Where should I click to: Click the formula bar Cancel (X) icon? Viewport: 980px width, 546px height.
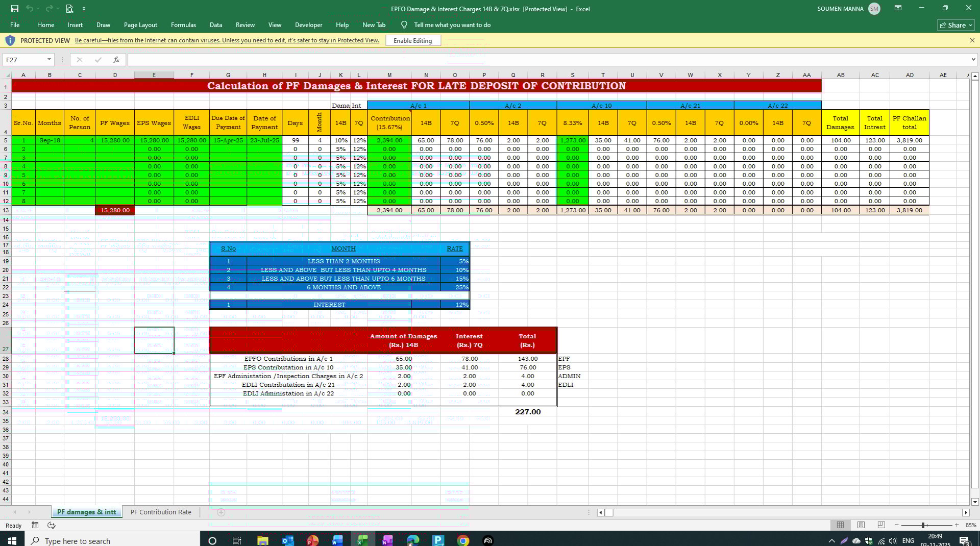click(x=79, y=60)
